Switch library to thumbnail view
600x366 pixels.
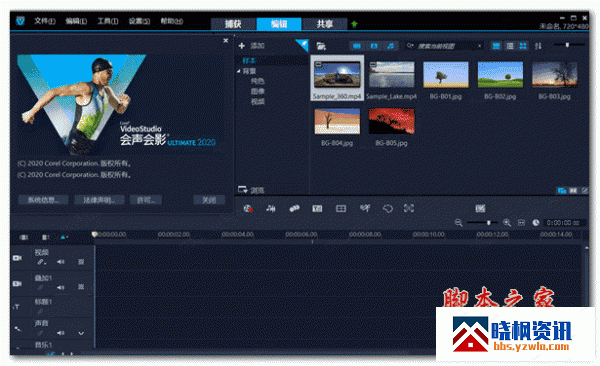pyautogui.click(x=523, y=46)
